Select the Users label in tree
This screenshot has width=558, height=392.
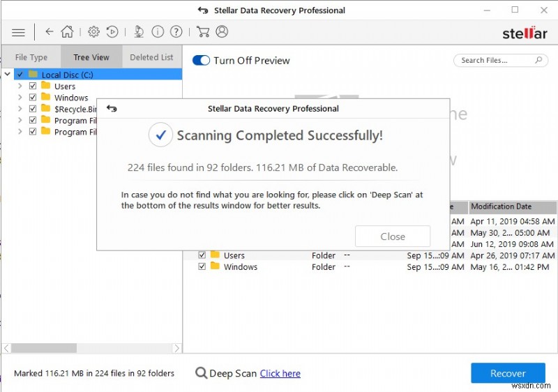[x=65, y=86]
